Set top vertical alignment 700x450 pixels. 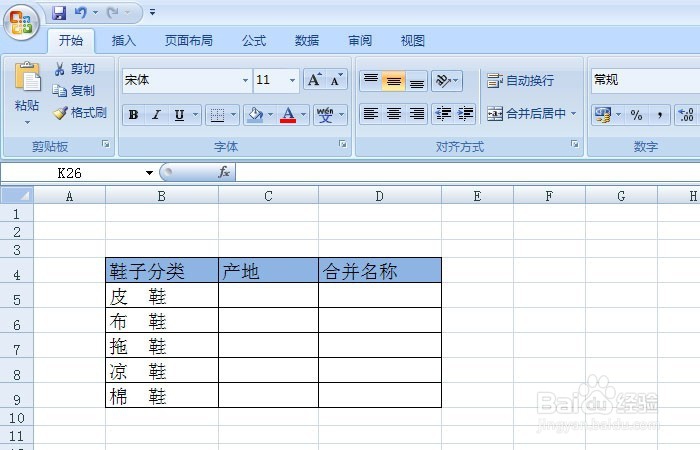[371, 81]
